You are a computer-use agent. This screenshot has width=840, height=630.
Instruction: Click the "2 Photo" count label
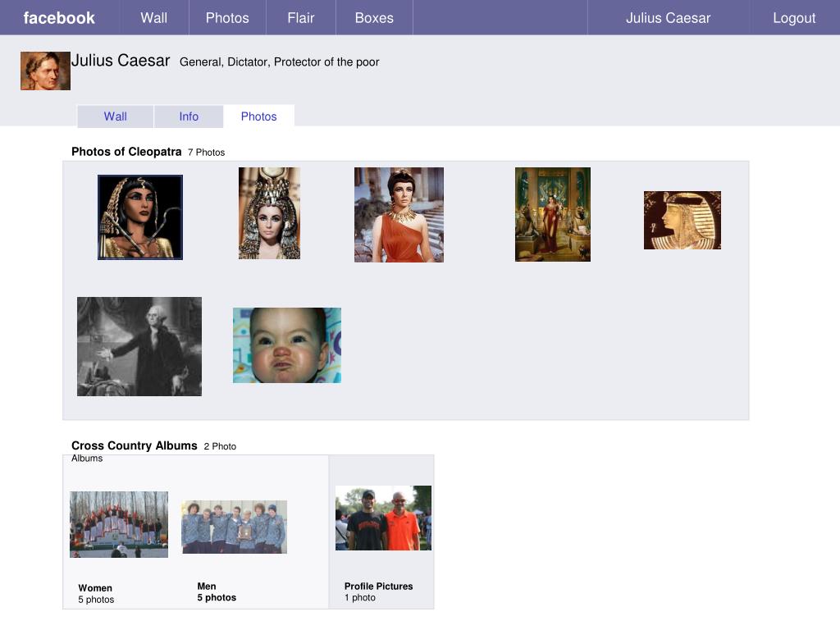[220, 446]
